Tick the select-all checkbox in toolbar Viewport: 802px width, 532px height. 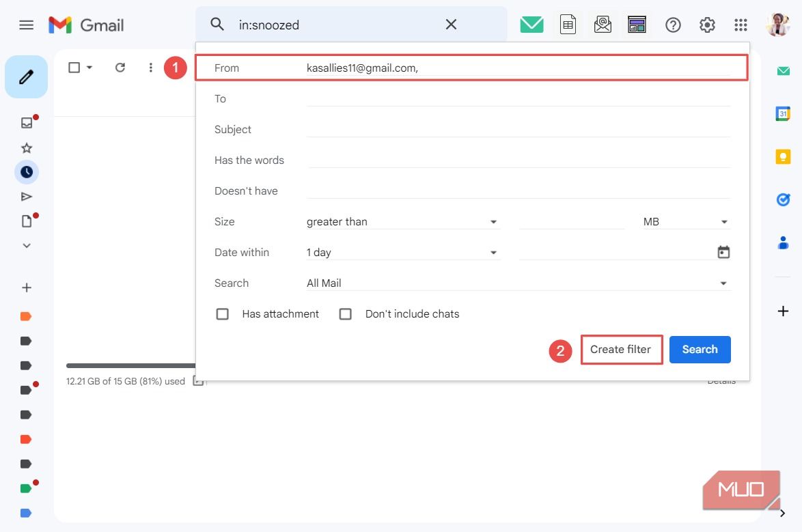tap(74, 68)
